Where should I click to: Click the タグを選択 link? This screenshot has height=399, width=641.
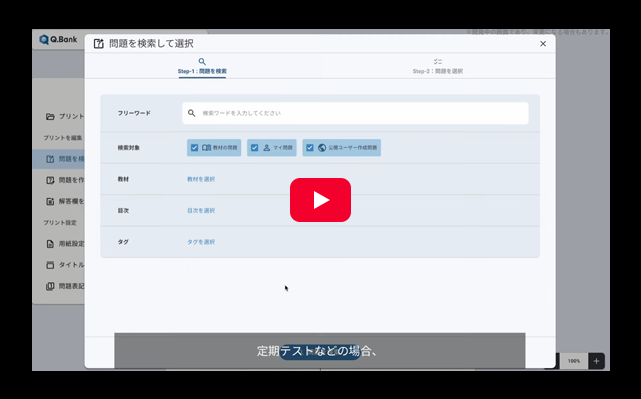pos(201,242)
